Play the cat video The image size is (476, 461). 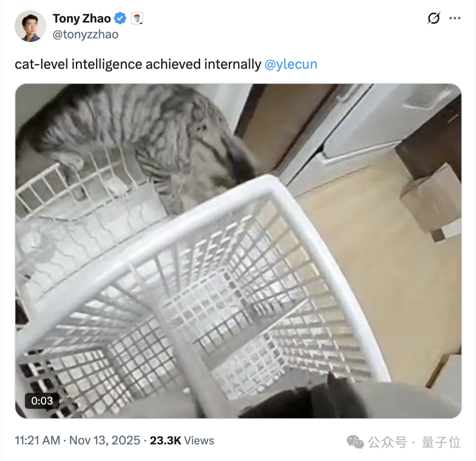(x=238, y=251)
